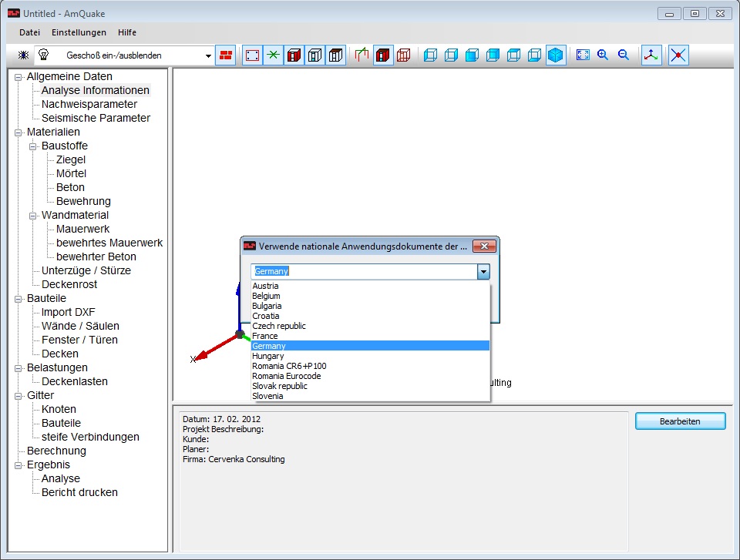Click the lightbulb icon in toolbar
Image resolution: width=740 pixels, height=560 pixels.
tap(43, 55)
